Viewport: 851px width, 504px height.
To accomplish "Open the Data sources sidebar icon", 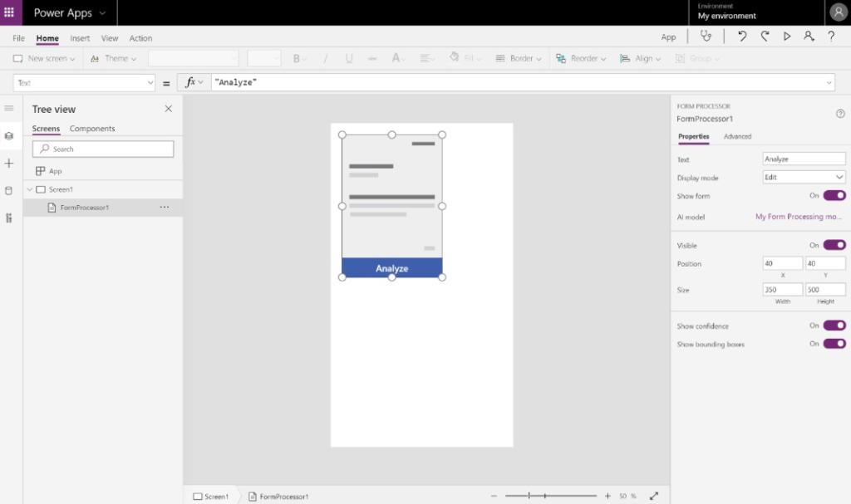I will (9, 190).
